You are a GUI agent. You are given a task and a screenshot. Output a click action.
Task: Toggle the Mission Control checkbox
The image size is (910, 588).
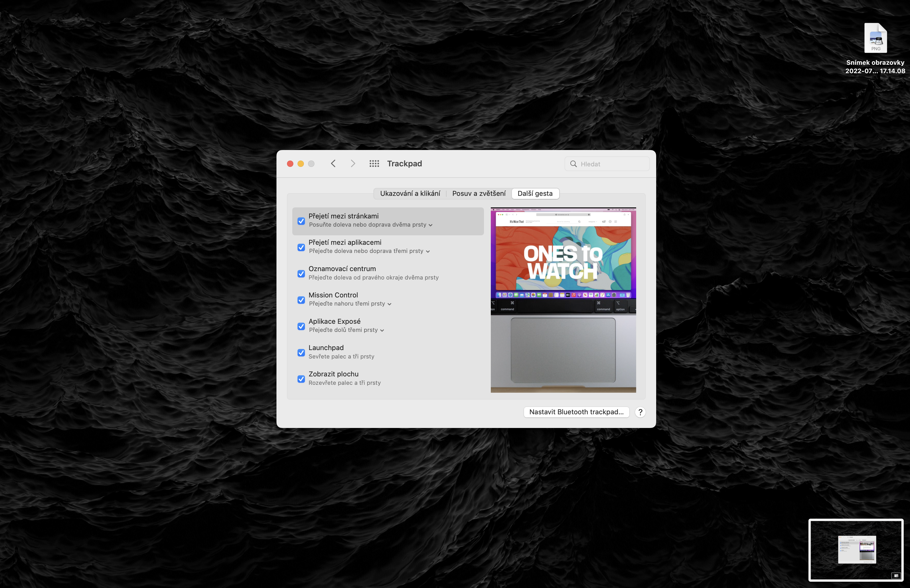pos(301,300)
